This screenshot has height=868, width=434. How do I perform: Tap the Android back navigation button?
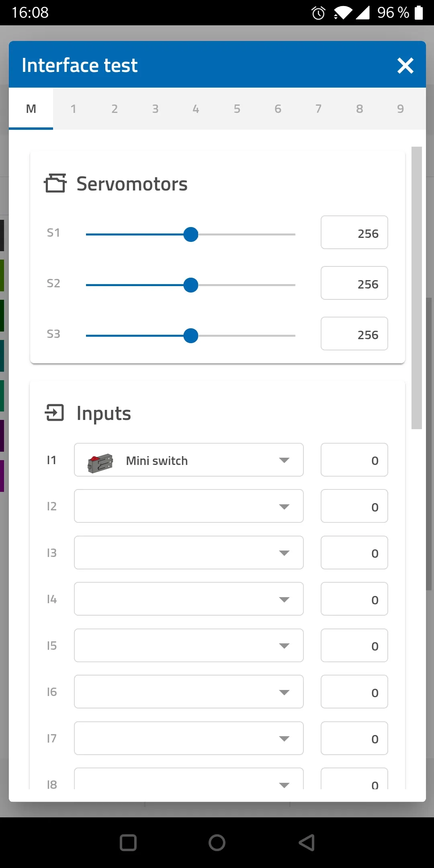307,843
